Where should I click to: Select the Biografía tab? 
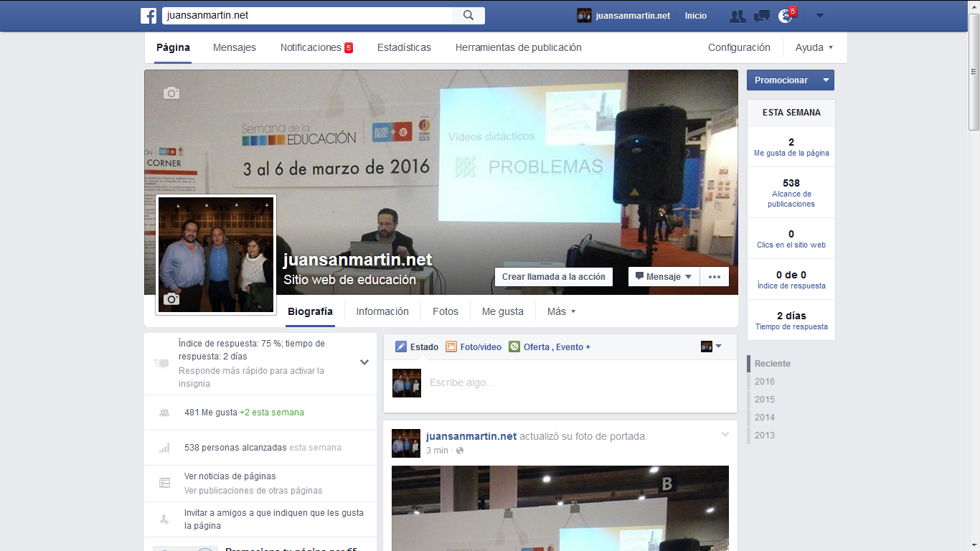pyautogui.click(x=310, y=311)
